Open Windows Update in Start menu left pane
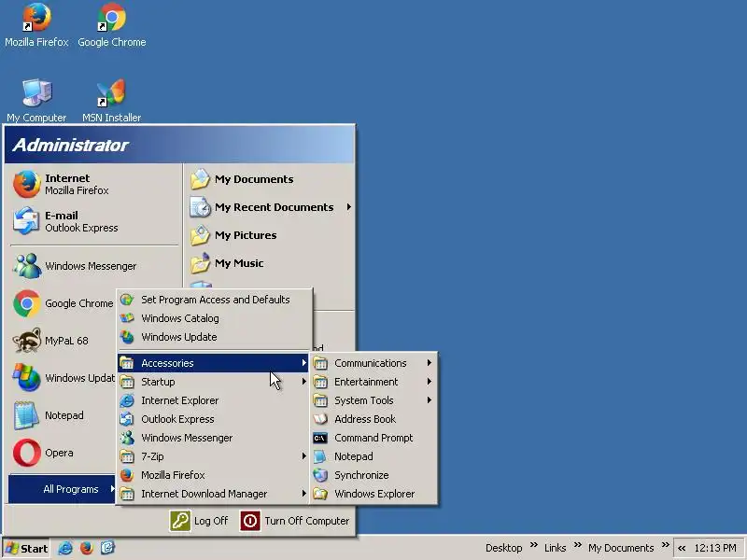Screen dimensions: 747x560 point(63,378)
